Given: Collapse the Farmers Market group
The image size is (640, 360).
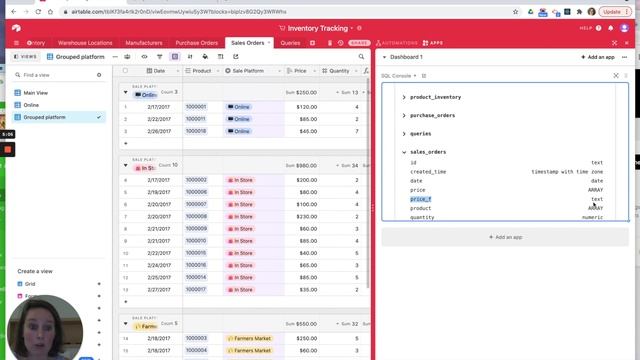Looking at the screenshot, I should tap(125, 324).
